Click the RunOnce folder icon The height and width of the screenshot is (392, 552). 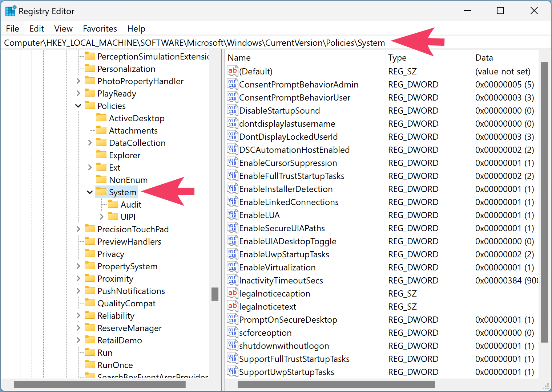click(90, 364)
